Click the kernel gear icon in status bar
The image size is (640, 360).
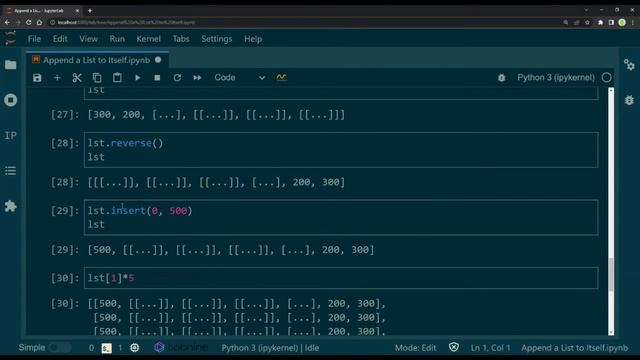(134, 348)
